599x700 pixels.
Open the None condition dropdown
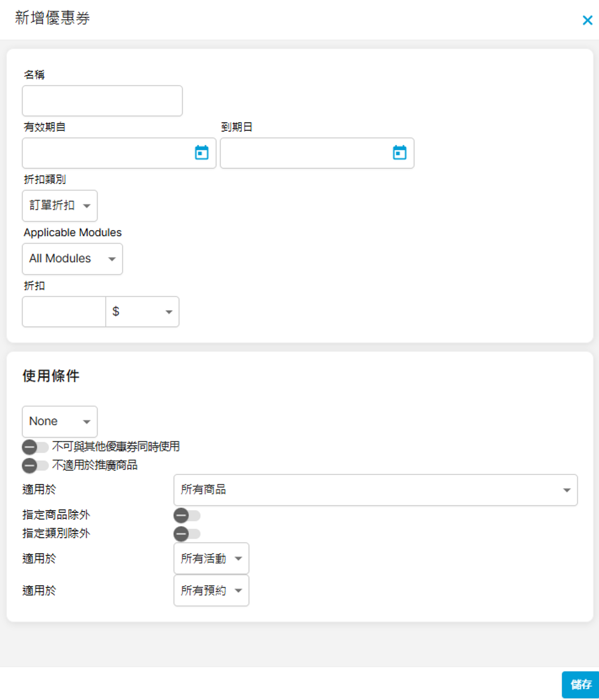pos(60,422)
